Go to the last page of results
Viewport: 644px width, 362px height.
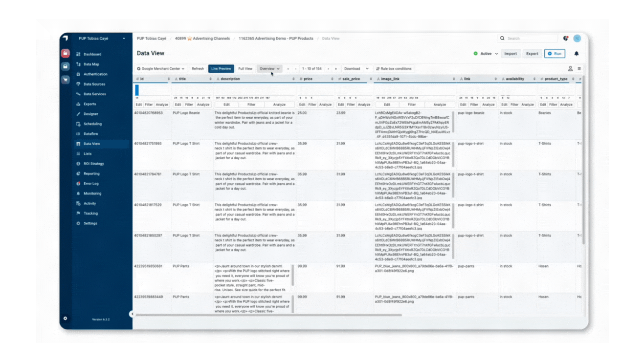(336, 69)
